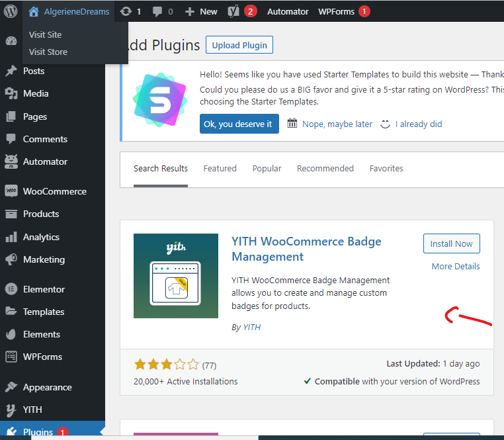Click the WordPress logo icon
Screen dimensions: 504x440
(x=11, y=12)
